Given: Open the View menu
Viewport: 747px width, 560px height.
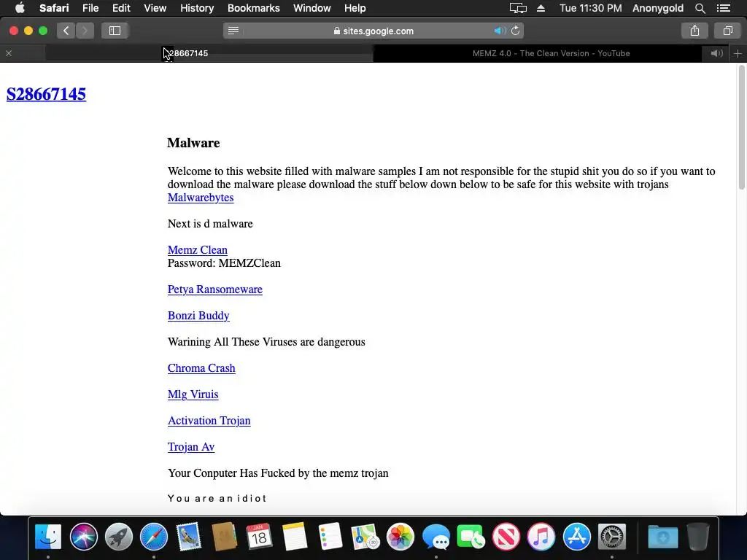Looking at the screenshot, I should (155, 8).
